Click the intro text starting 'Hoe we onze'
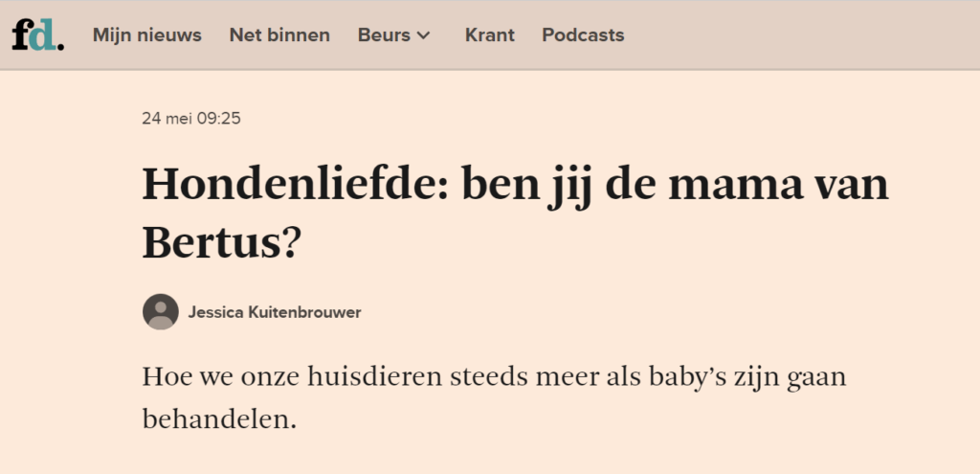The width and height of the screenshot is (980, 474). coord(495,398)
